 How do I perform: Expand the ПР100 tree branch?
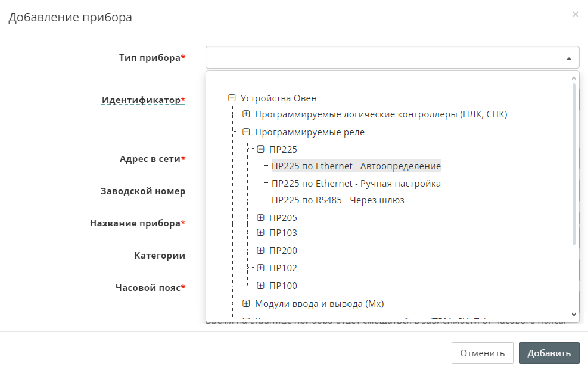(260, 286)
